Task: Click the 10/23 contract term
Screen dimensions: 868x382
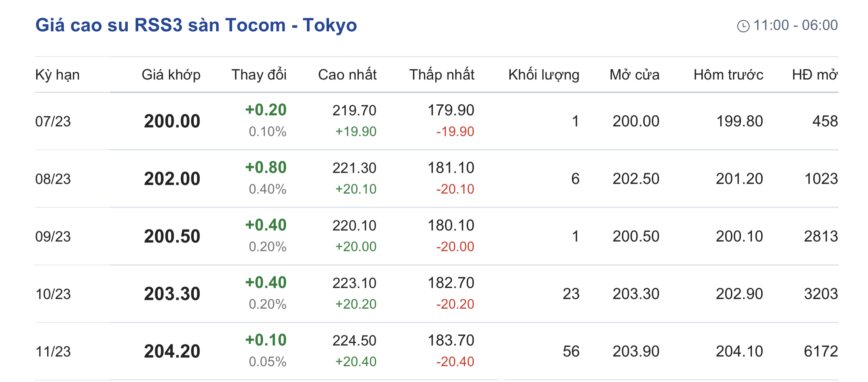Action: click(53, 294)
